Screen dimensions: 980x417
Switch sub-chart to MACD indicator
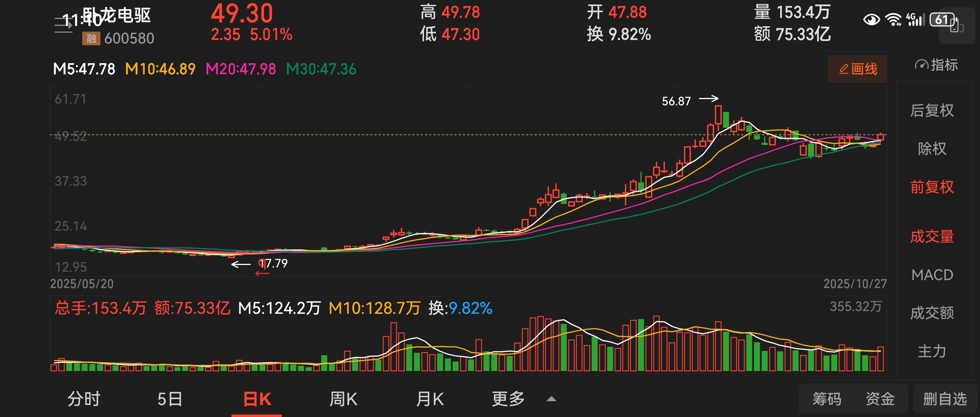pos(932,275)
